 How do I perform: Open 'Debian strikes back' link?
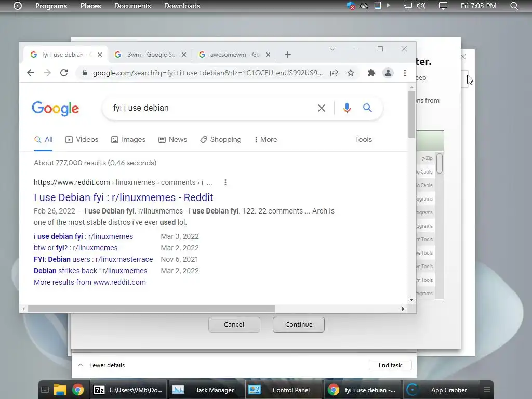point(90,271)
